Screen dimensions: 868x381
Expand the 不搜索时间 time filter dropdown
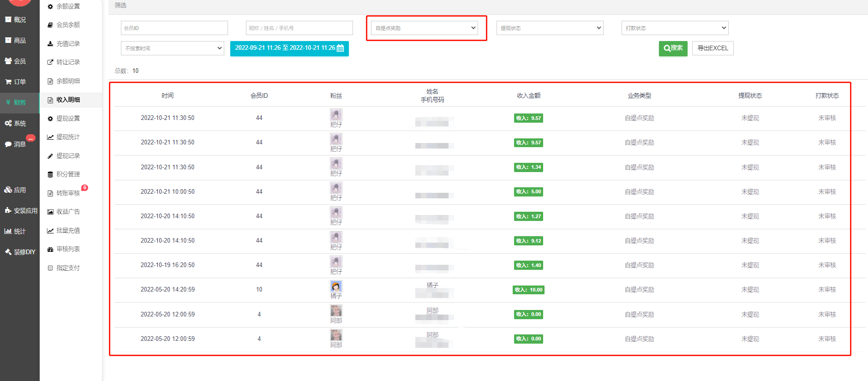172,48
